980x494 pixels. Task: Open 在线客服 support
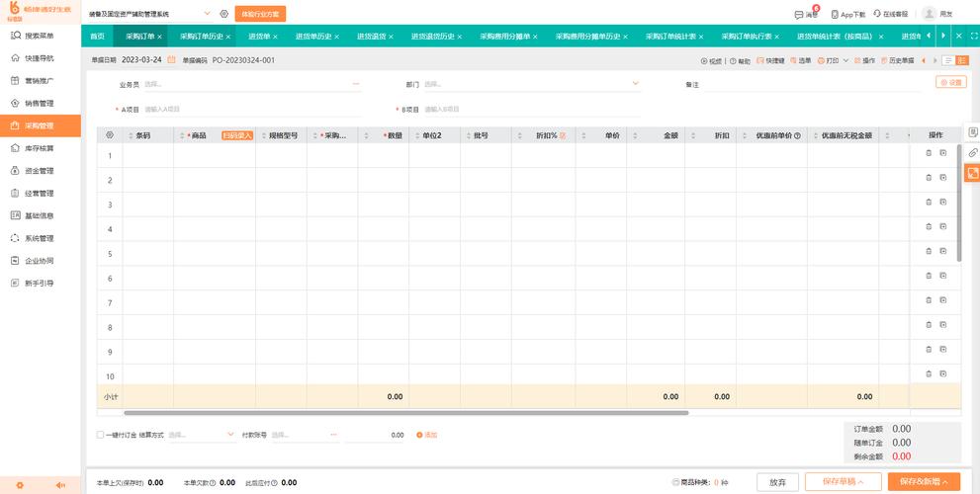(891, 14)
